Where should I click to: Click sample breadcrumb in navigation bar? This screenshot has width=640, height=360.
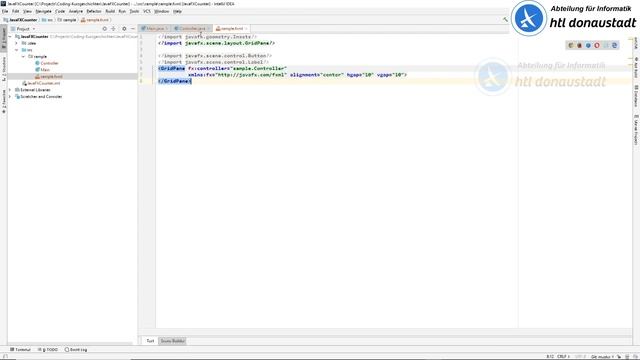[67, 20]
